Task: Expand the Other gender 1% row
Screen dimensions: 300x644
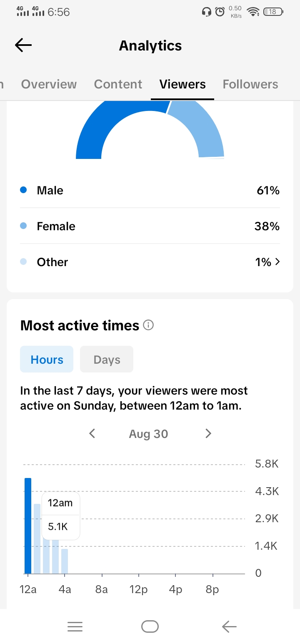Action: pyautogui.click(x=150, y=262)
